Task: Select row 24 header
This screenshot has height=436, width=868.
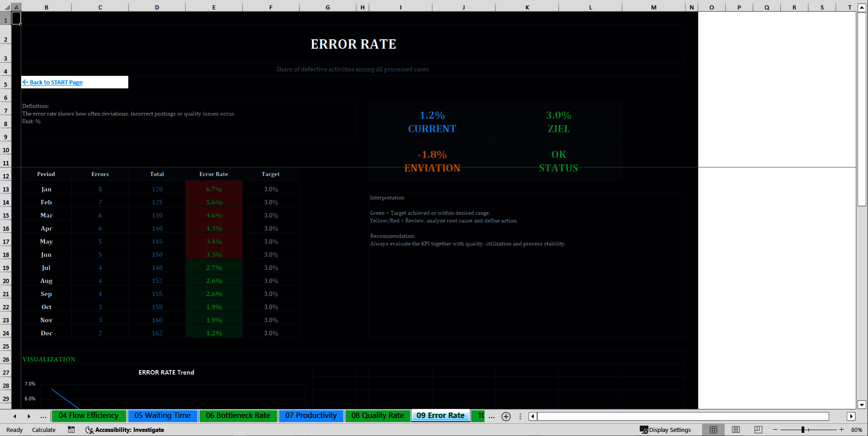Action: [6, 333]
